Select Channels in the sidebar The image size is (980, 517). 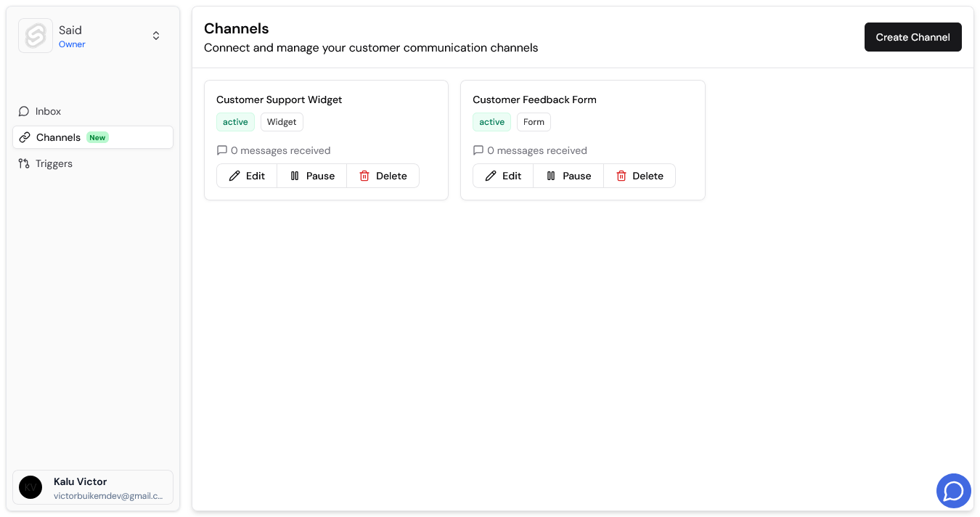pyautogui.click(x=93, y=137)
